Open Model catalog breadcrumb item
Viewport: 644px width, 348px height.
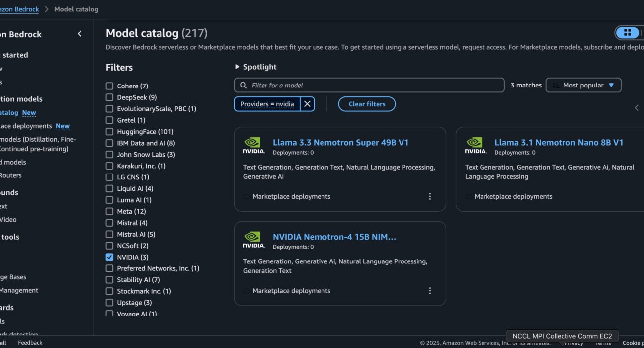tap(76, 9)
